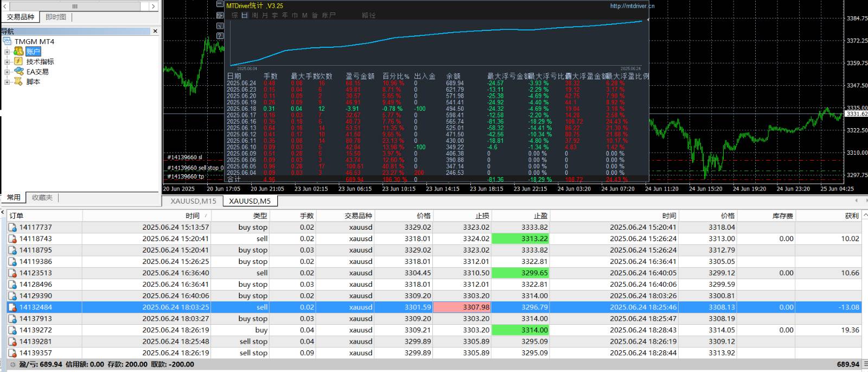Click the TMGM MT4 root icon
This screenshot has width=868, height=372.
point(7,41)
